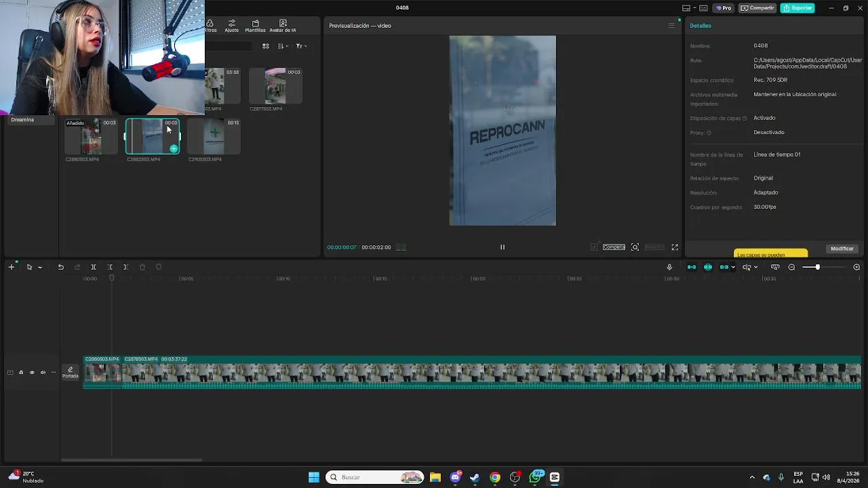Open the track more options ellipsis
Screen dimensions: 868x488
(x=54, y=372)
